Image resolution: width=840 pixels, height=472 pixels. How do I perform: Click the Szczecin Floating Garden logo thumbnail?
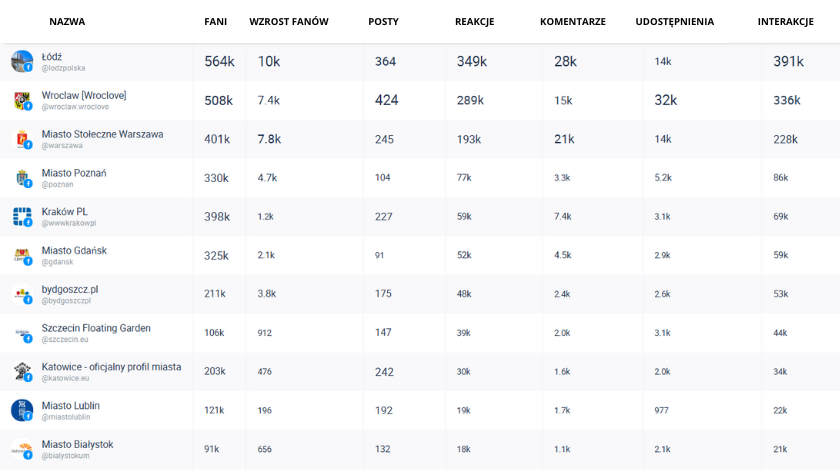click(22, 333)
